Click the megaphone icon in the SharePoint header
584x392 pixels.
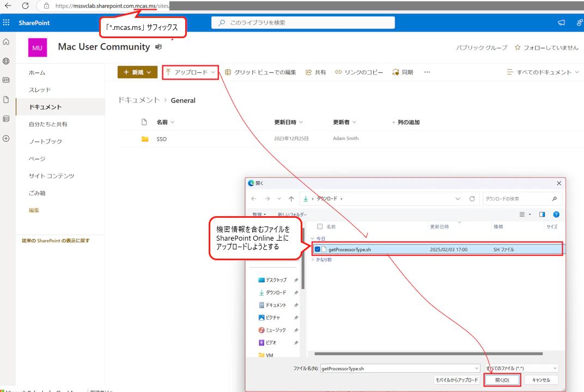[x=561, y=23]
